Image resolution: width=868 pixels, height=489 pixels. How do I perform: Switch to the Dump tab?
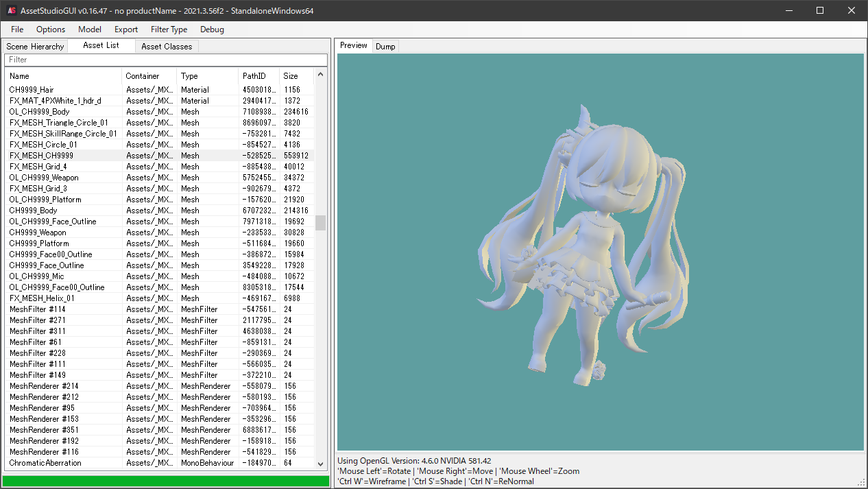[385, 47]
